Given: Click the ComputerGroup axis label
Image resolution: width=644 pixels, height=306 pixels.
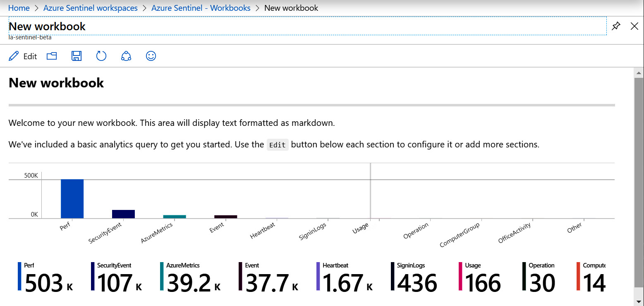Looking at the screenshot, I should (460, 235).
